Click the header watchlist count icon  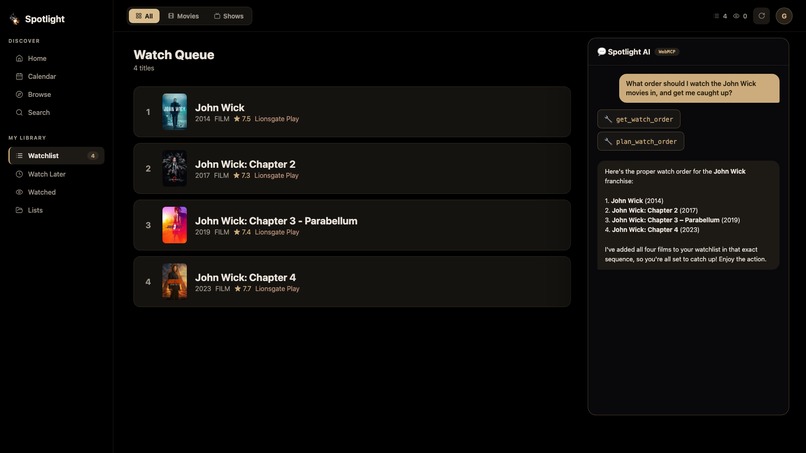tap(717, 16)
